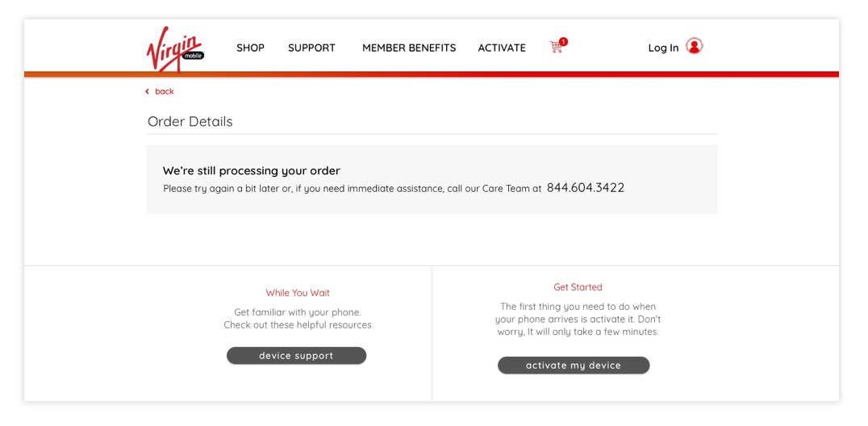Click the "Get familiar with your phone" text
This screenshot has width=868, height=426.
[298, 312]
